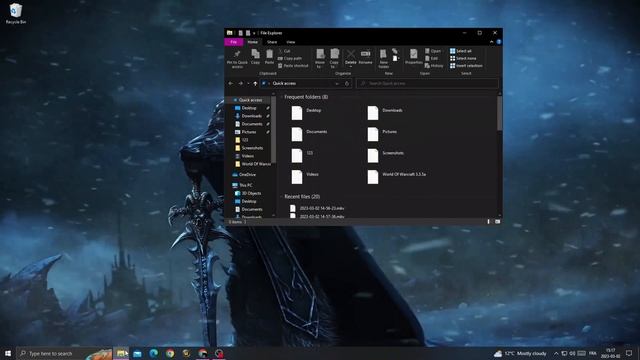This screenshot has width=640, height=360.
Task: Switch to the Share ribbon tab
Action: (272, 42)
